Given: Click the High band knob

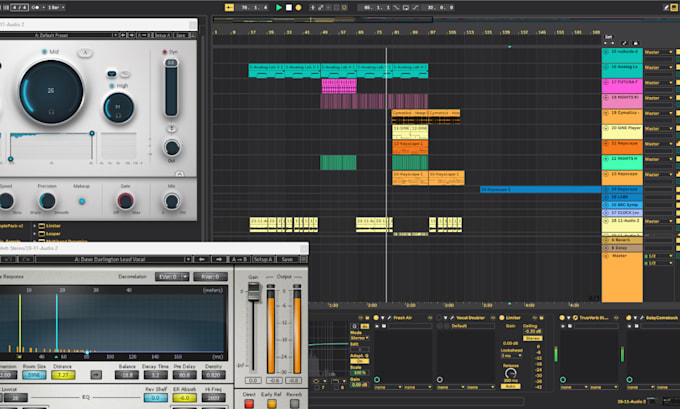Looking at the screenshot, I should click(118, 107).
